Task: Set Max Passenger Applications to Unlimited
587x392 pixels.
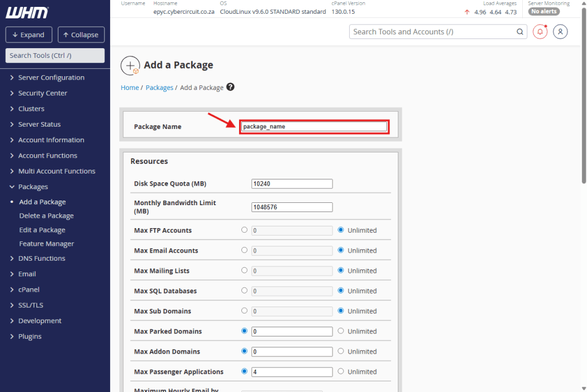Action: (x=341, y=371)
